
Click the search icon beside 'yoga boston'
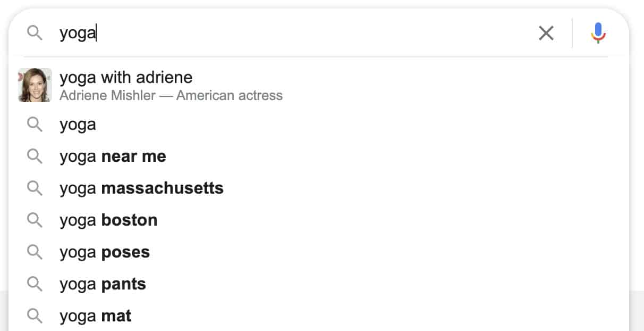click(35, 220)
